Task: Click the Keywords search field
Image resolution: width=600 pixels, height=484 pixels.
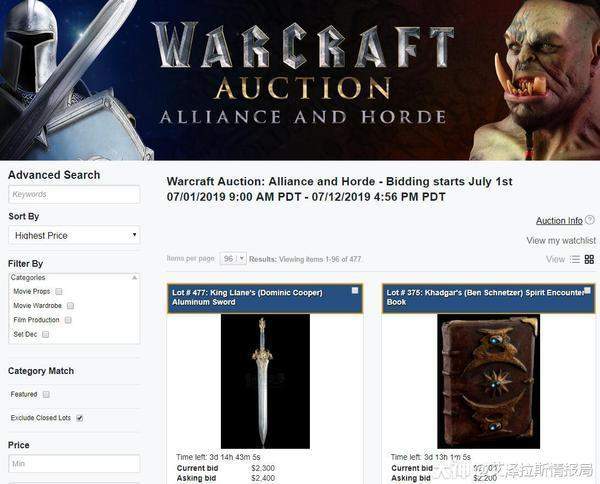Action: point(74,194)
